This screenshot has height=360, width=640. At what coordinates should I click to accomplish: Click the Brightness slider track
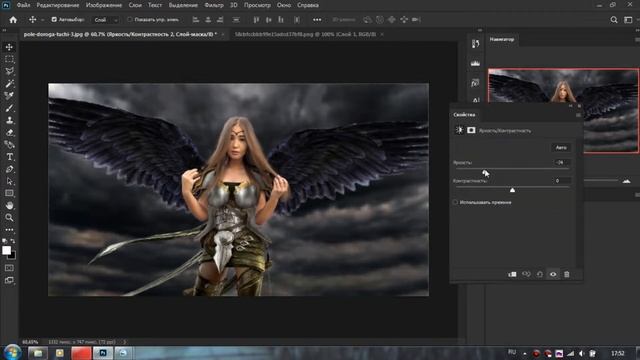pyautogui.click(x=512, y=168)
